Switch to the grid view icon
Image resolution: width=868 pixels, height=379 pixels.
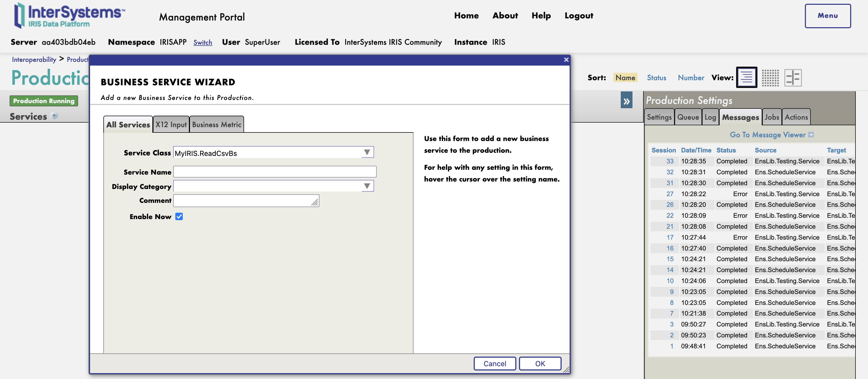pyautogui.click(x=770, y=78)
